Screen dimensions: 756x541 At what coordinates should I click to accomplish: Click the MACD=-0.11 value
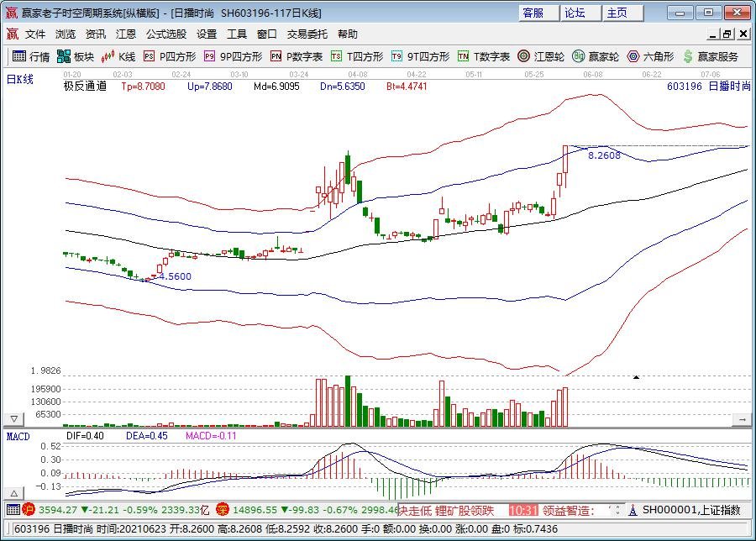[x=211, y=436]
